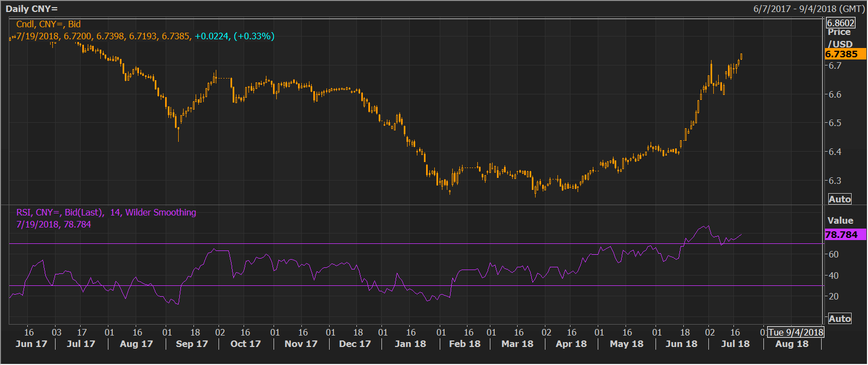Click the candle OHLC readout starting 7/19/2018, 6.7200
The width and height of the screenshot is (868, 365).
[104, 36]
